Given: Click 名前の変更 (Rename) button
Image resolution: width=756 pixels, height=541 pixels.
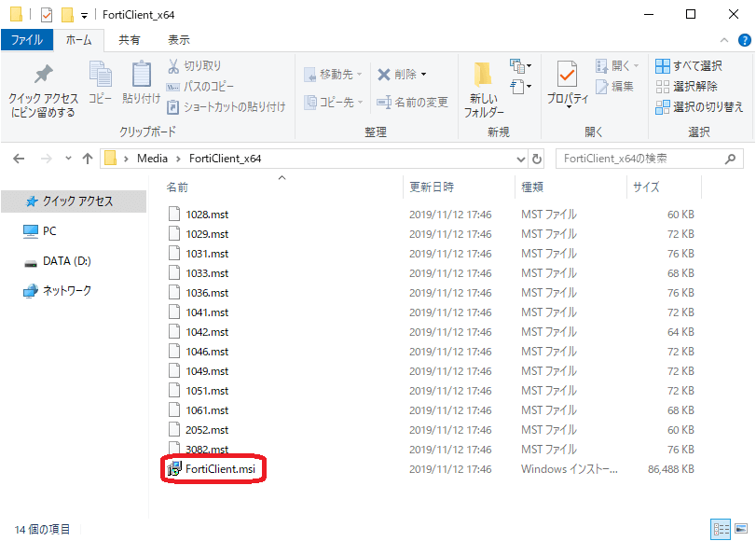Looking at the screenshot, I should (412, 102).
